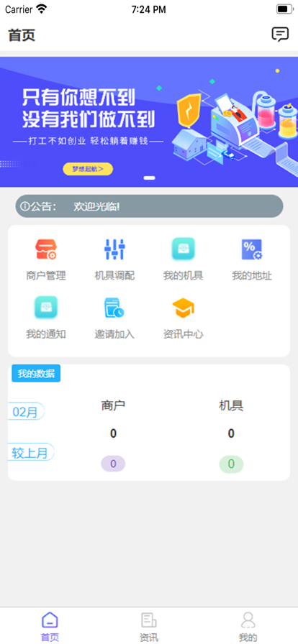298x644 pixels.
Task: Switch to the 我的 profile tab
Action: coord(248,626)
